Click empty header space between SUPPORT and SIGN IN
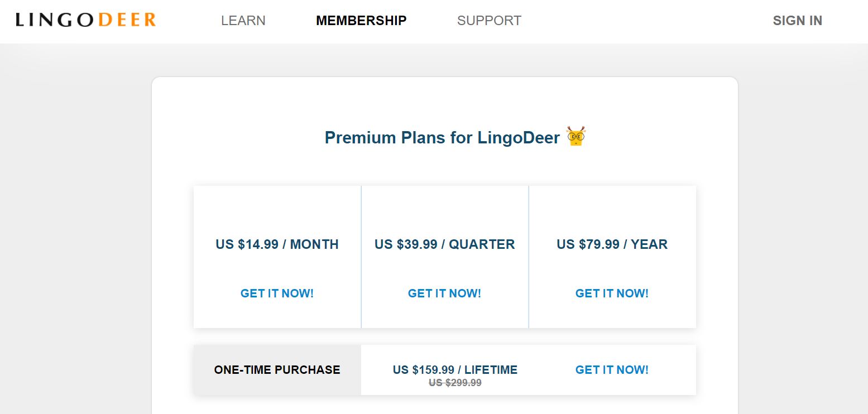The height and width of the screenshot is (414, 868). pyautogui.click(x=648, y=21)
